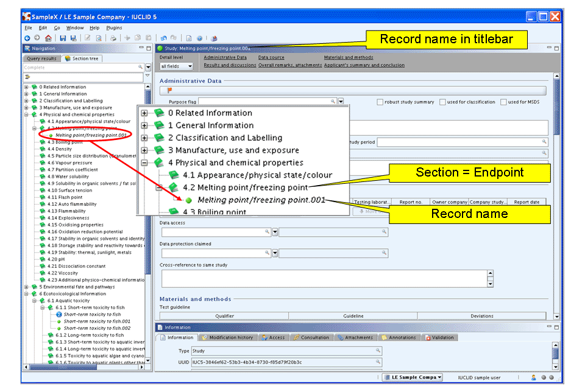This screenshot has width=585, height=392.
Task: Click the forward navigation arrow icon
Action: point(37,38)
